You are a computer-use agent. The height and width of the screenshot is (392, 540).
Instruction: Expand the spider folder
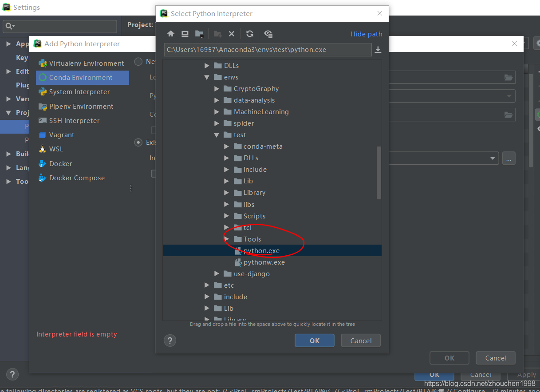pos(217,123)
